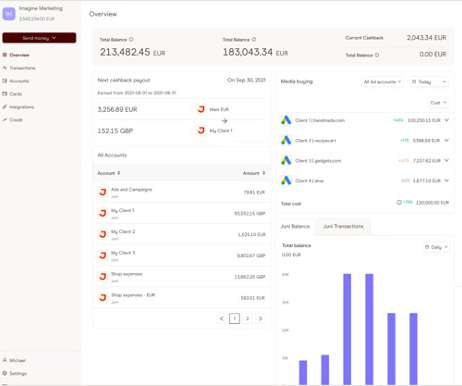Sort the table by Amount column
Image resolution: width=462 pixels, height=386 pixels.
pos(254,173)
